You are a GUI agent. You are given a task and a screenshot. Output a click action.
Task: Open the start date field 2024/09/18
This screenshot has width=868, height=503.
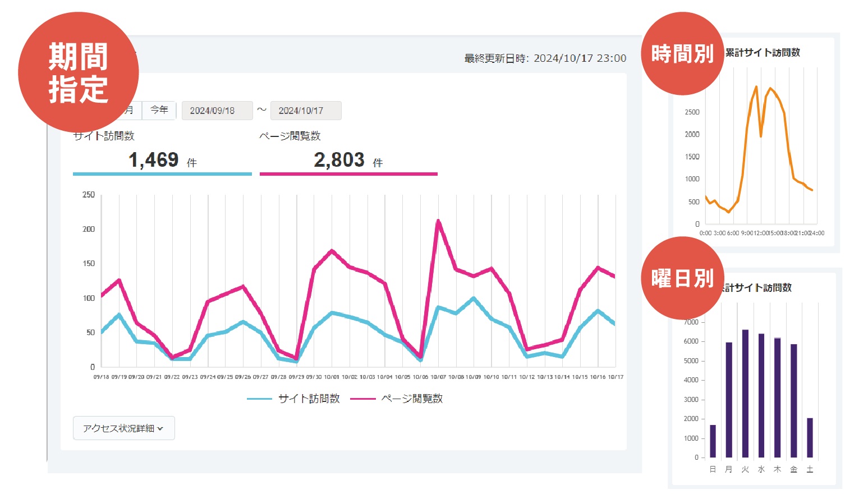(x=217, y=111)
